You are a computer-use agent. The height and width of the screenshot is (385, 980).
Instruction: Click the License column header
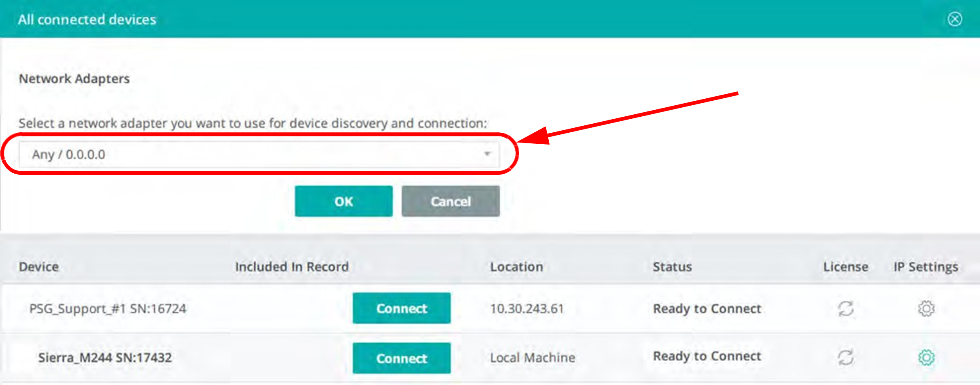846,267
